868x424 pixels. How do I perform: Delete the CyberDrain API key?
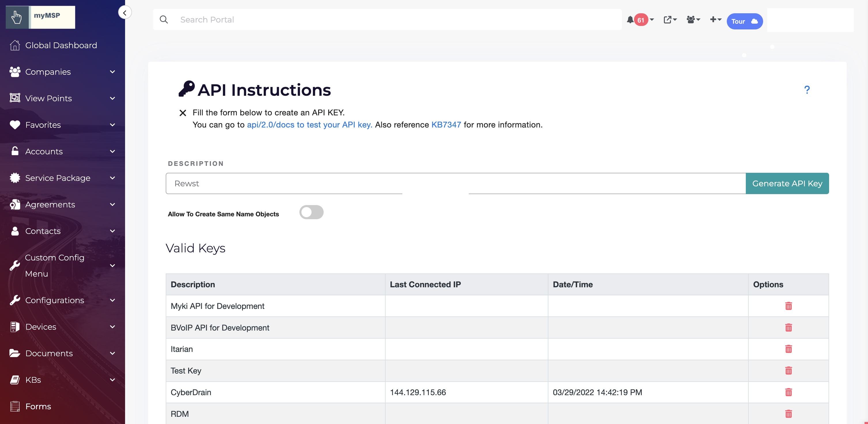click(788, 392)
